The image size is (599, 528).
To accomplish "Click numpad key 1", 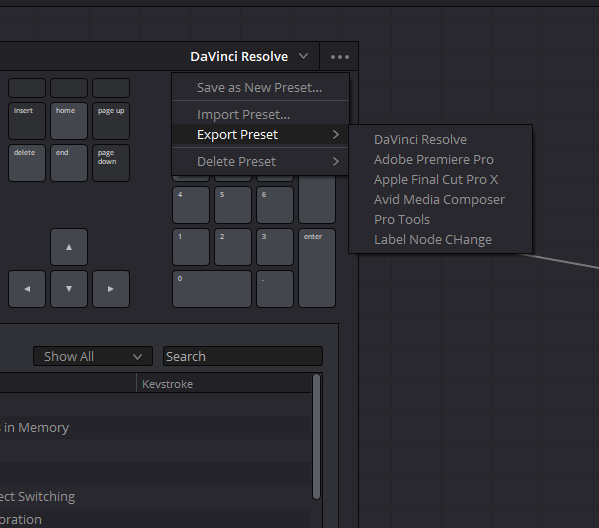I will tap(191, 247).
